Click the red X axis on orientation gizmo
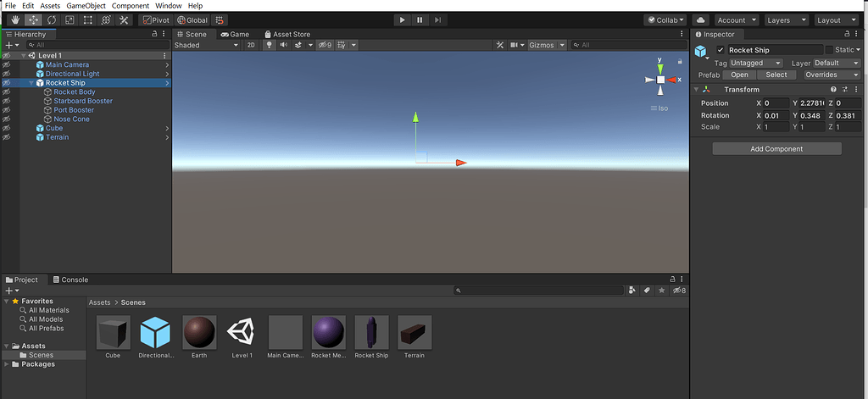Viewport: 868px width, 399px height. (672, 80)
